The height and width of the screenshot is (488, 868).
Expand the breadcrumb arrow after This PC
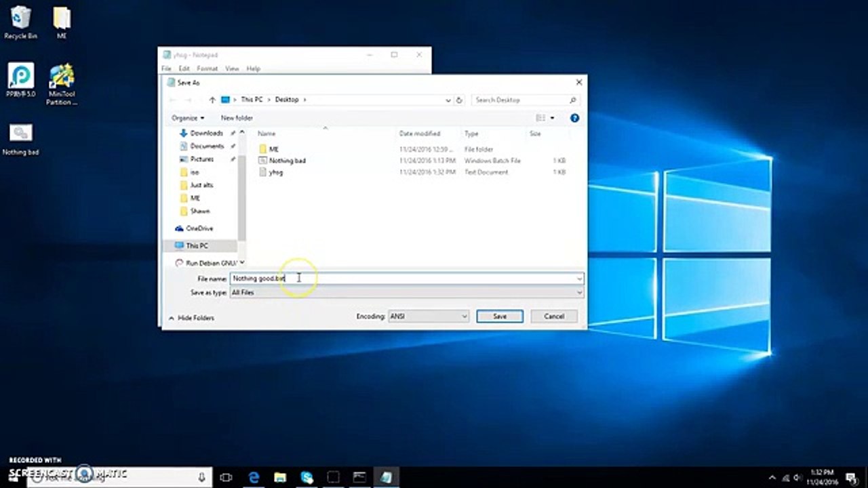point(269,100)
